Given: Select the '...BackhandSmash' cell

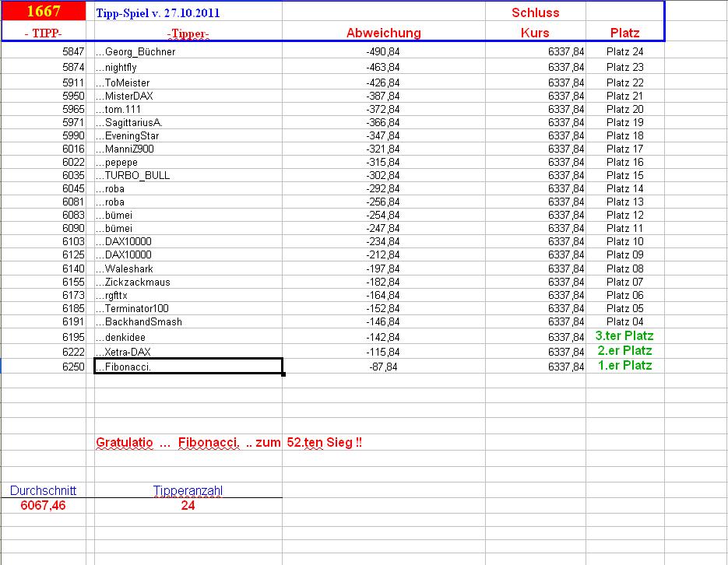Looking at the screenshot, I should coord(188,321).
